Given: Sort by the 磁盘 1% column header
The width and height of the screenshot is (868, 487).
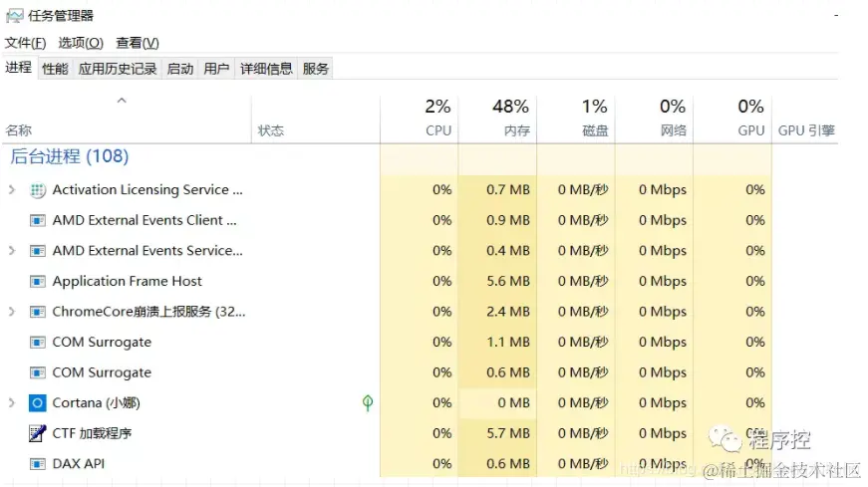Looking at the screenshot, I should (x=576, y=119).
